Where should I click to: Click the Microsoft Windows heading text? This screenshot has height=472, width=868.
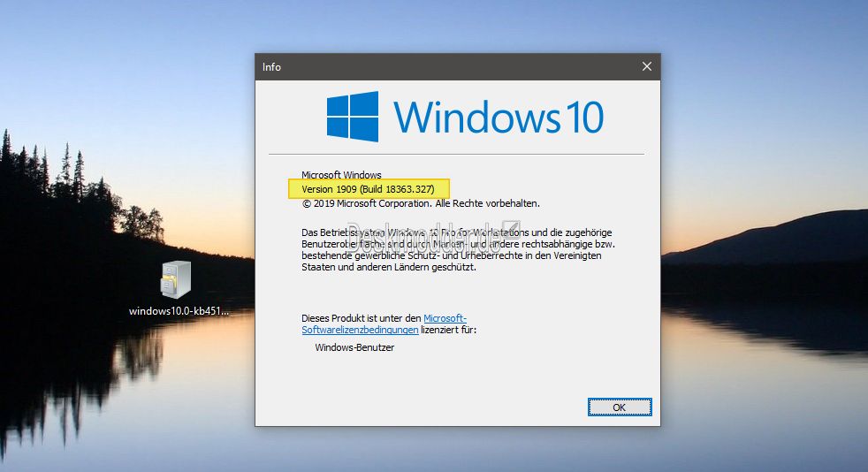pyautogui.click(x=341, y=175)
